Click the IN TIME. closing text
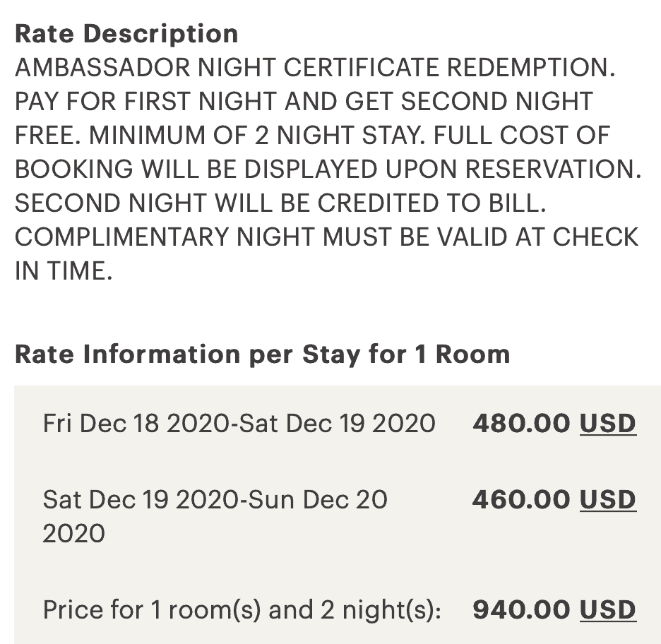 click(x=64, y=270)
